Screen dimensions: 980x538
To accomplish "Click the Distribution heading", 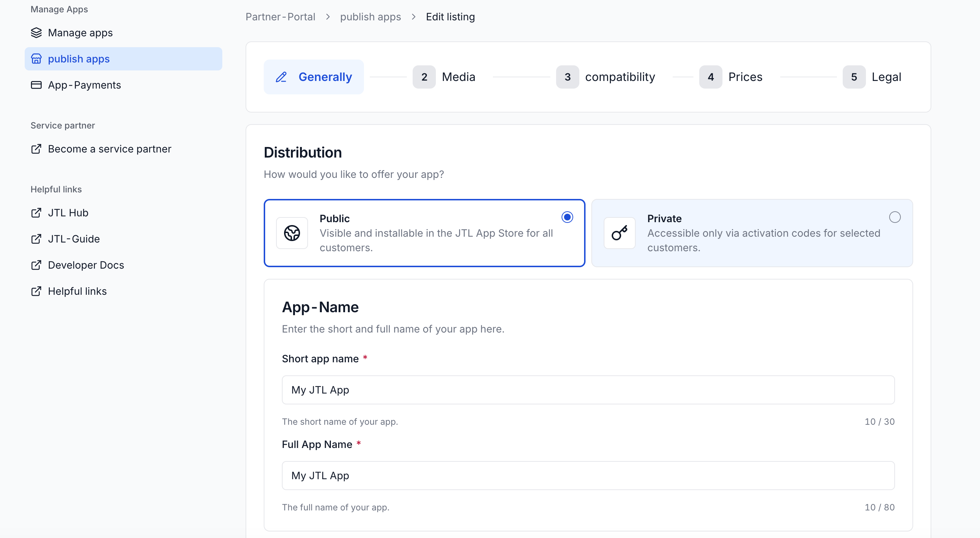I will (303, 152).
